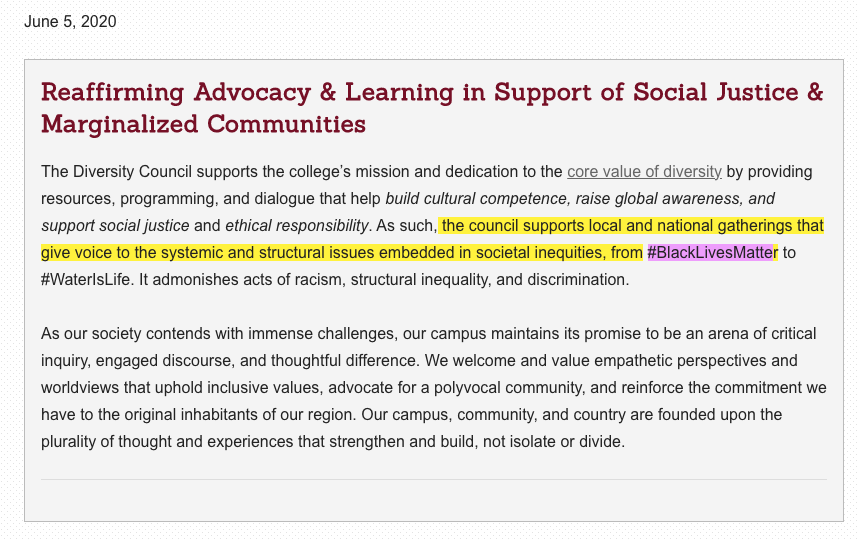The image size is (859, 539).
Task: Click the italic words 'ethical responsibility'
Action: [296, 226]
